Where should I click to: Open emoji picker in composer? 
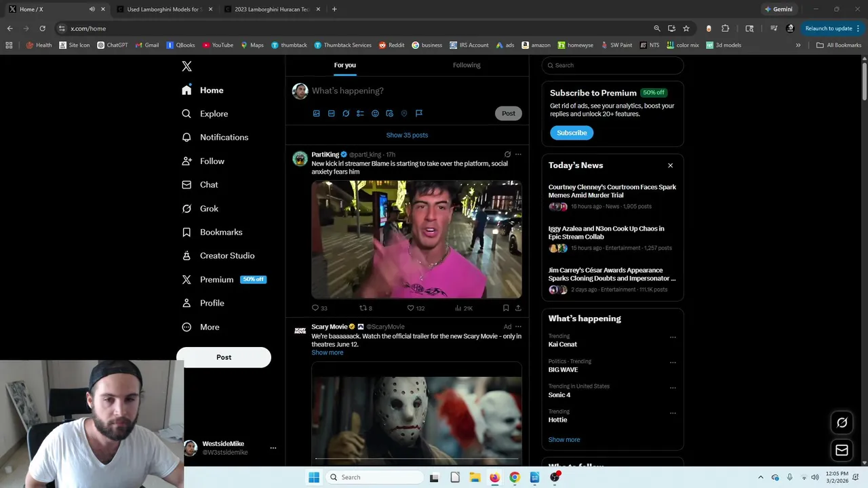coord(375,113)
